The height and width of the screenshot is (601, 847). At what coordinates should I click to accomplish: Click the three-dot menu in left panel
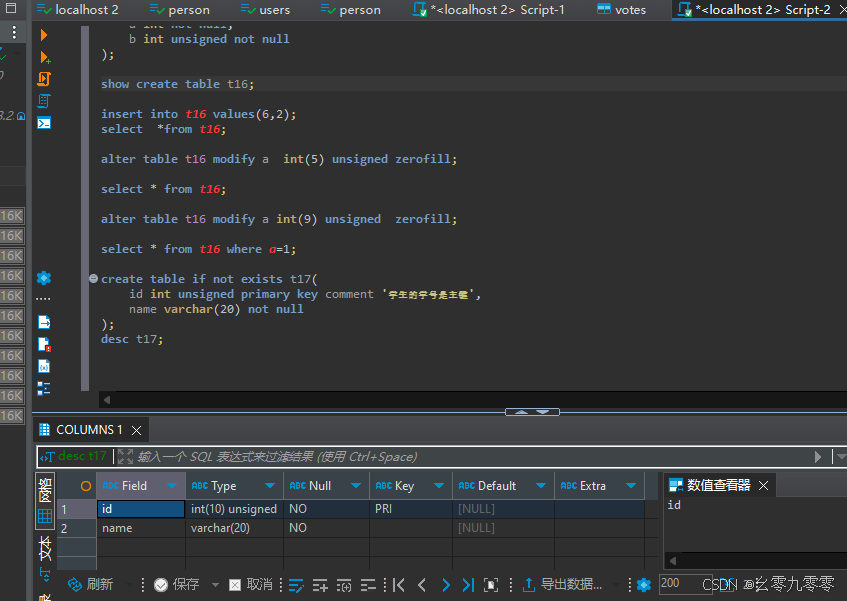[x=14, y=32]
